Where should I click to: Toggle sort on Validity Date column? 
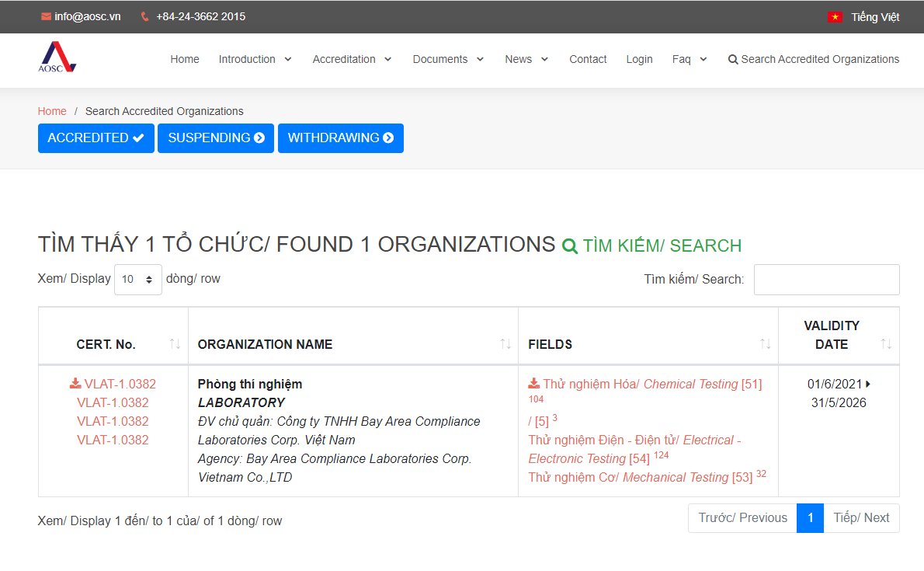[x=886, y=344]
